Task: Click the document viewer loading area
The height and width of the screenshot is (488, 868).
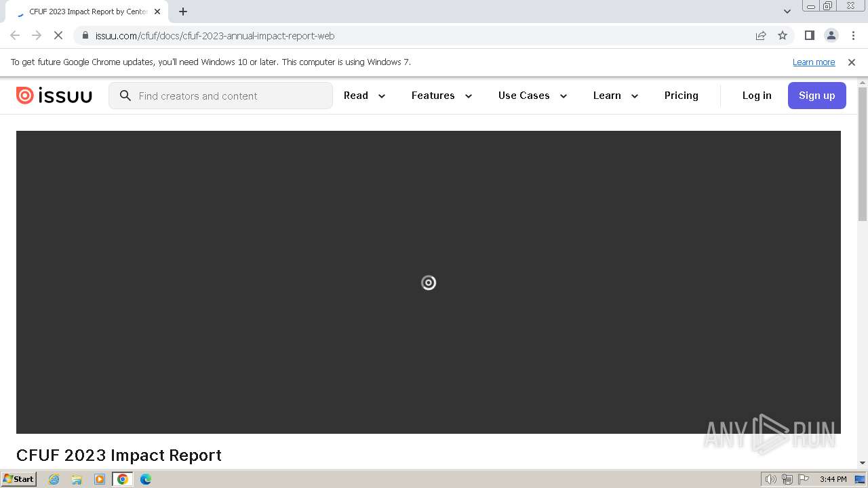Action: (429, 282)
